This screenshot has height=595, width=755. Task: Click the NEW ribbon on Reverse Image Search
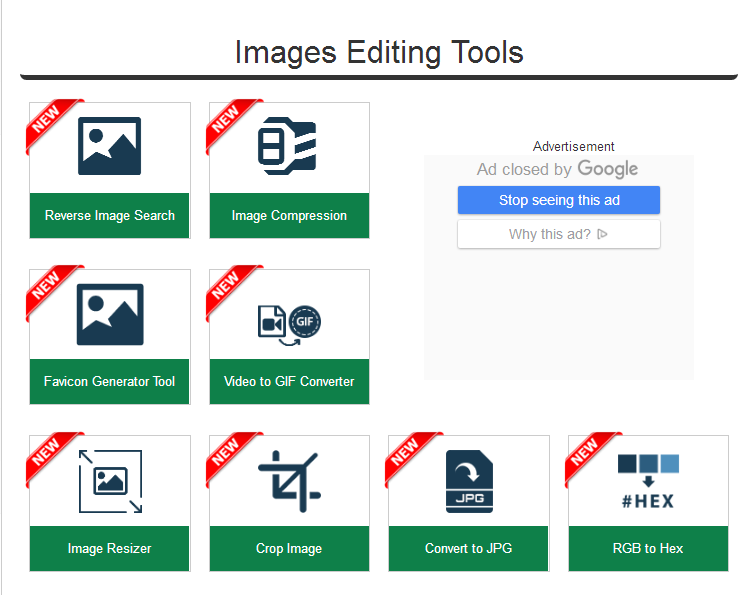pos(49,120)
